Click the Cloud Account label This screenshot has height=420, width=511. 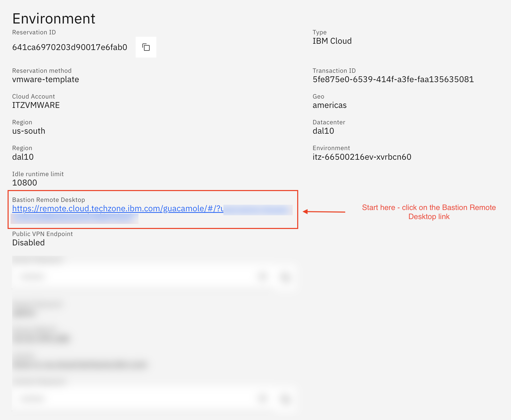[x=33, y=97]
